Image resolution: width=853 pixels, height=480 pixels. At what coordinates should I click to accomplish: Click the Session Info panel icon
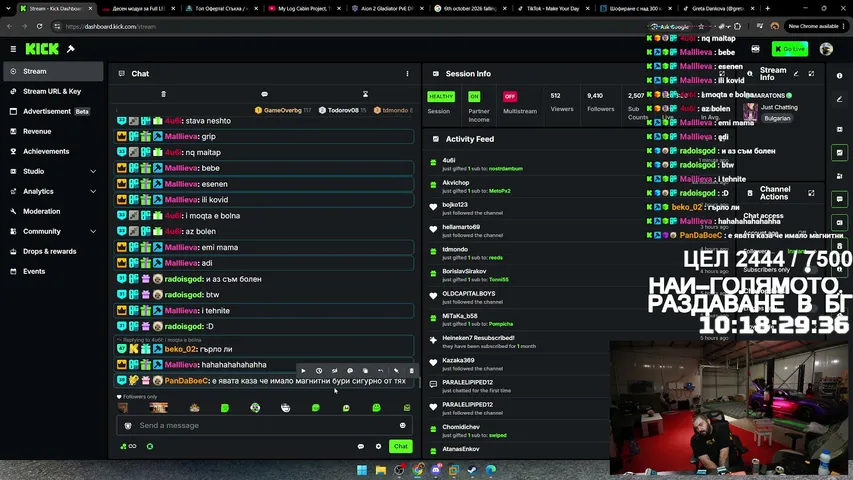(436, 73)
